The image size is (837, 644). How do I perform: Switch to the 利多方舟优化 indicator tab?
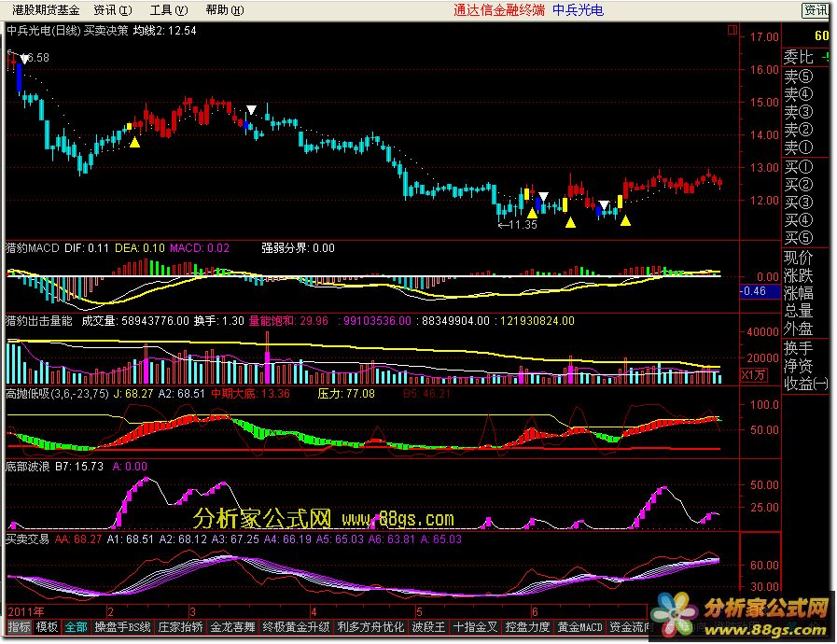pyautogui.click(x=370, y=627)
